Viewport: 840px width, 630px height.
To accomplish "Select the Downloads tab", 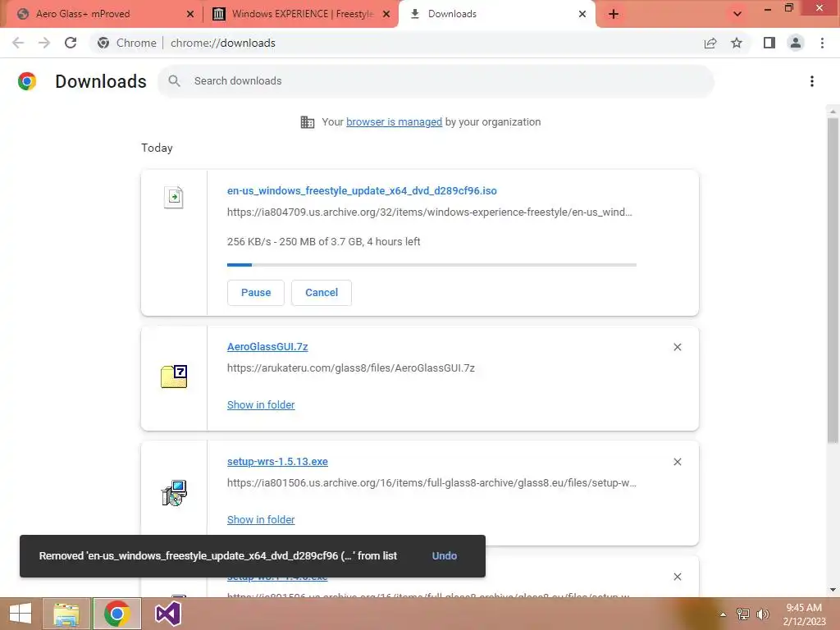I will (497, 14).
